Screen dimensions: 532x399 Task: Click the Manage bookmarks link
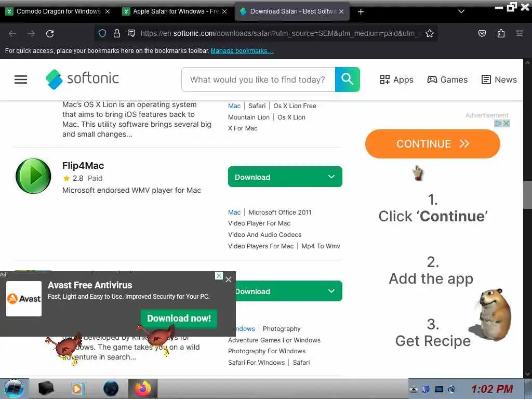[242, 51]
